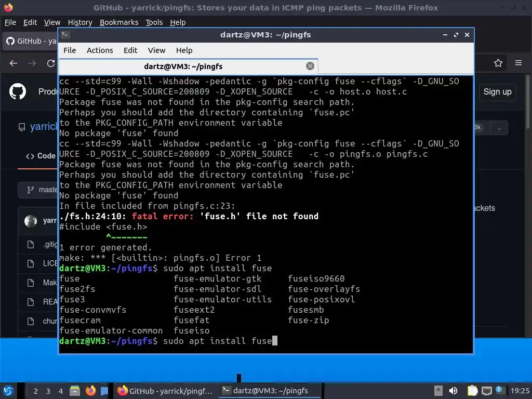Open the terminal Help menu
This screenshot has width=532, height=399.
[184, 50]
